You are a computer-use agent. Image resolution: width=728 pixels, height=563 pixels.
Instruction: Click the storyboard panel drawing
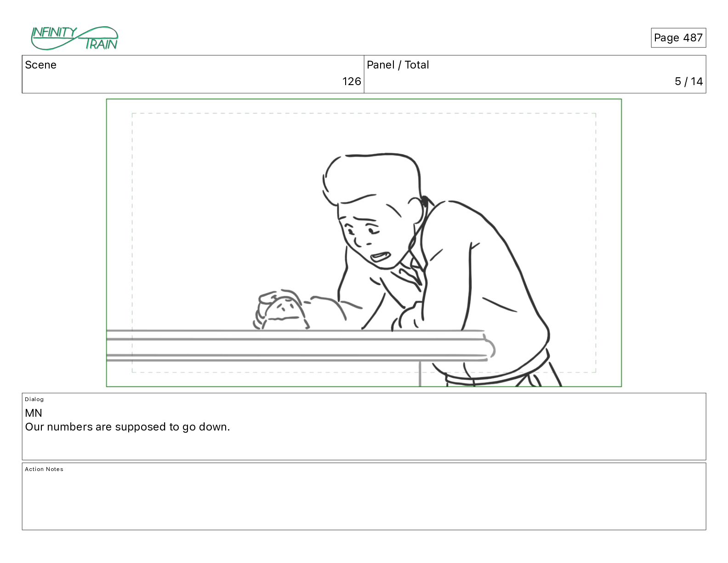(x=364, y=243)
